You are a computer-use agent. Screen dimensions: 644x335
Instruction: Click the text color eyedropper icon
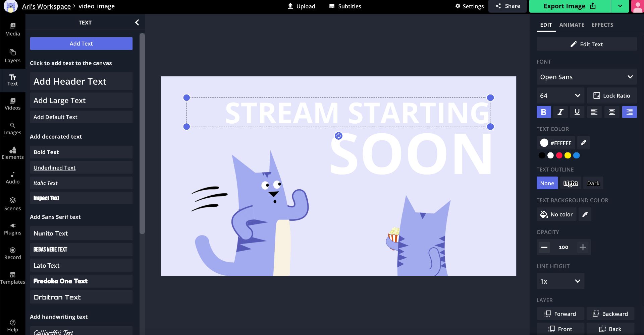[583, 143]
